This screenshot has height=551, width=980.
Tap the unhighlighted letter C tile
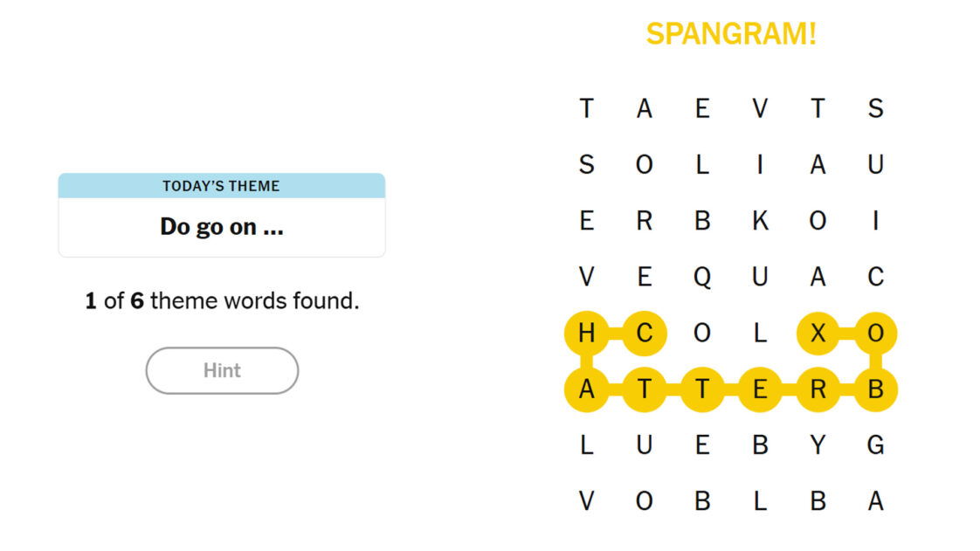point(875,278)
